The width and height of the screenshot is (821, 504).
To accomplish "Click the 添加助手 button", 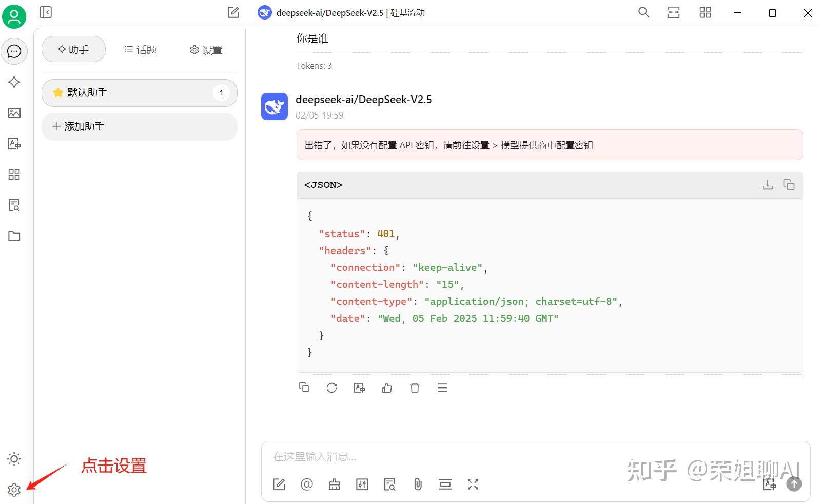I will point(139,126).
